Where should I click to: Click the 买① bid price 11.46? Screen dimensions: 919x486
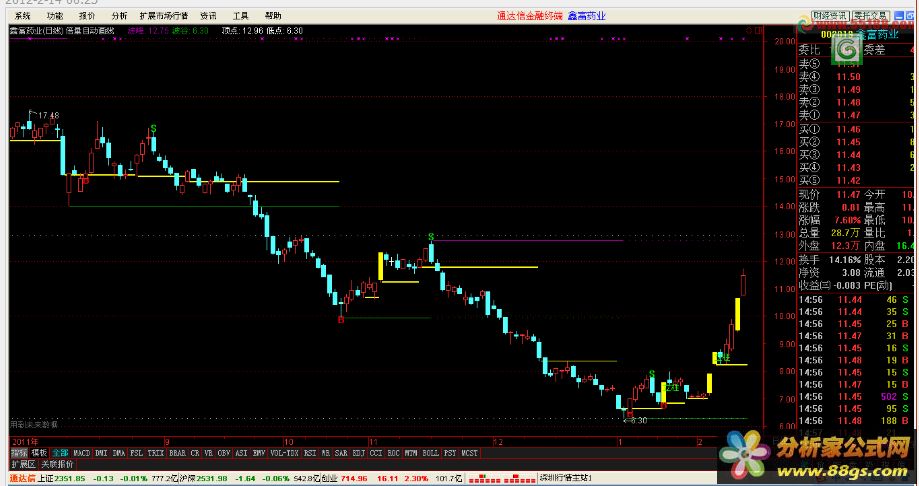tap(848, 129)
